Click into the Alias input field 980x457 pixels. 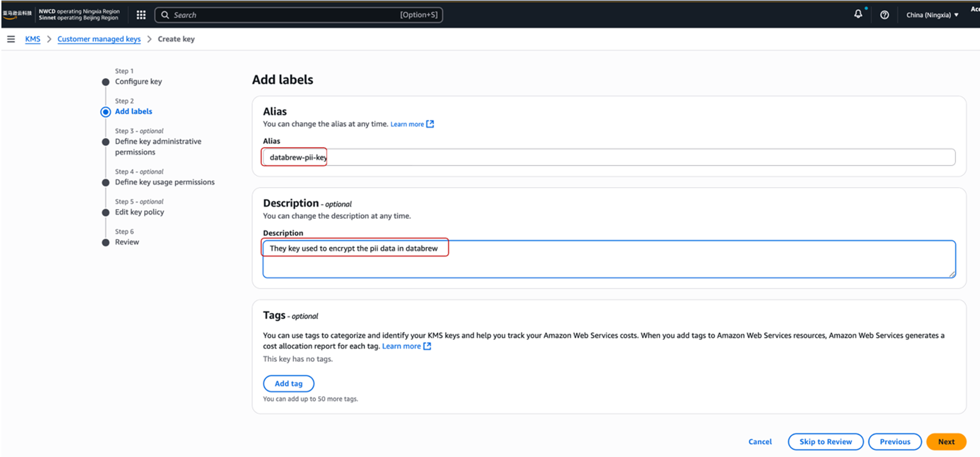click(609, 157)
